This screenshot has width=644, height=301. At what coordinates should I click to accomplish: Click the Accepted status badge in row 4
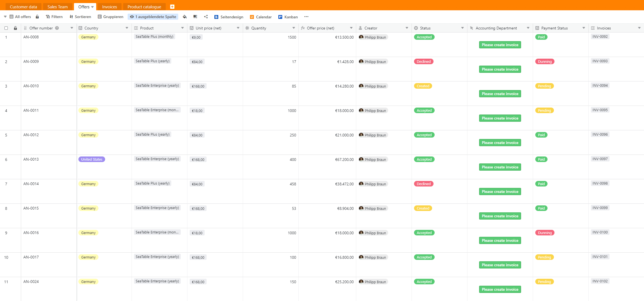point(424,110)
